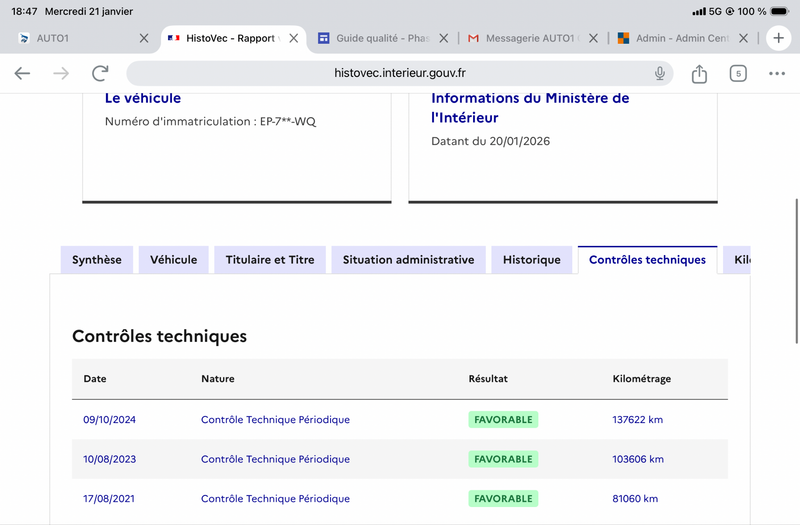Open a new tab with plus
Image resolution: width=800 pixels, height=525 pixels.
pyautogui.click(x=779, y=38)
